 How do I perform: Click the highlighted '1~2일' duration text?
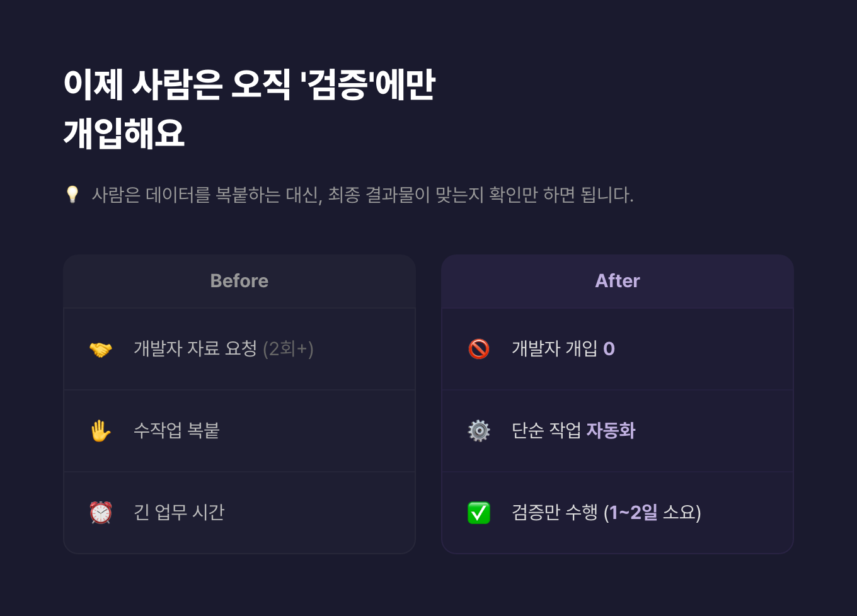click(633, 513)
